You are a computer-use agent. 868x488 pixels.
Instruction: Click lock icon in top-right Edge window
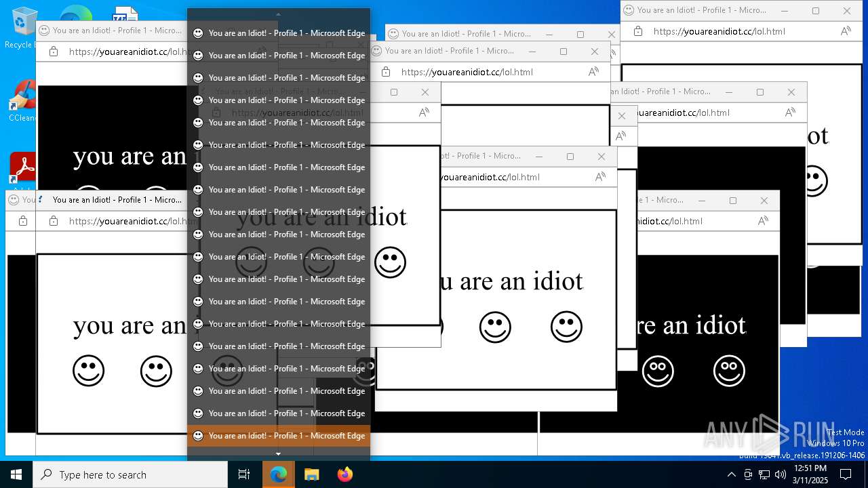click(x=637, y=31)
